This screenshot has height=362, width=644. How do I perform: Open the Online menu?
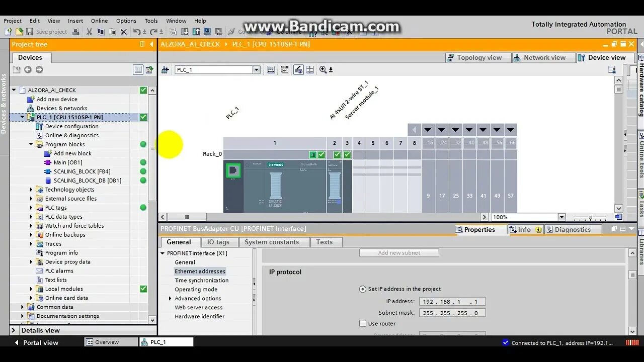pos(99,21)
